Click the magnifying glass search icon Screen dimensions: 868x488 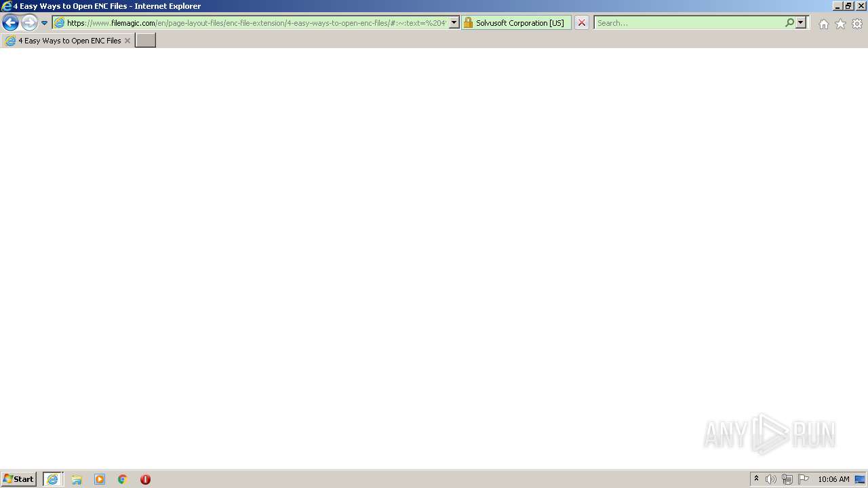(789, 23)
